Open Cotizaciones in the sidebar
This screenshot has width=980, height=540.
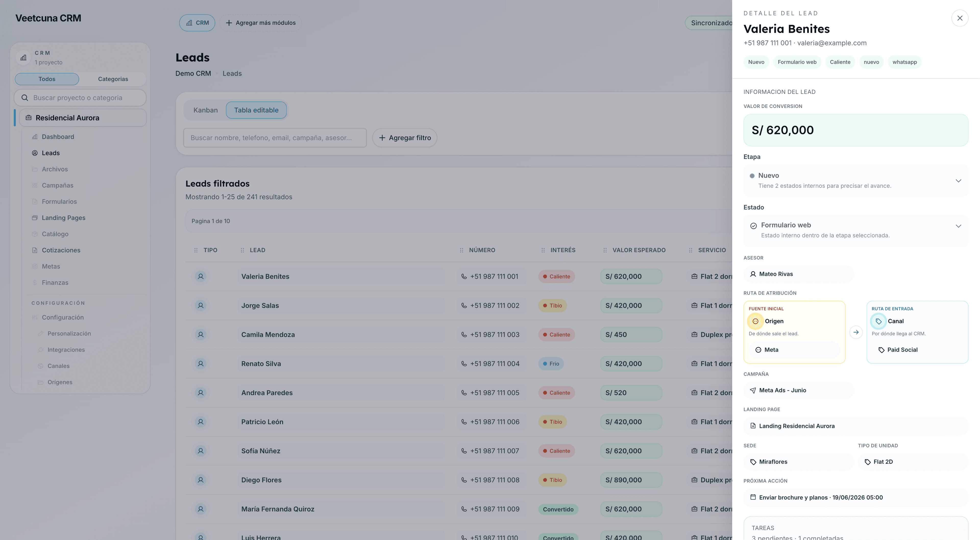61,250
